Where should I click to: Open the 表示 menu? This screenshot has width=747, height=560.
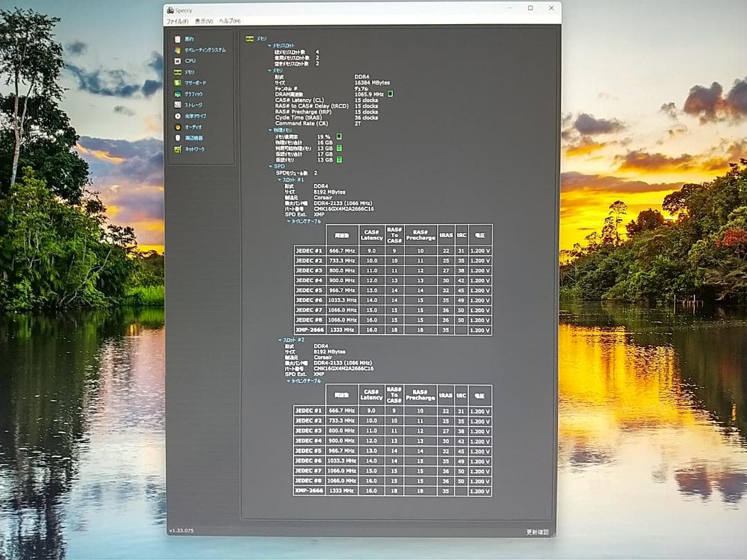pos(204,21)
